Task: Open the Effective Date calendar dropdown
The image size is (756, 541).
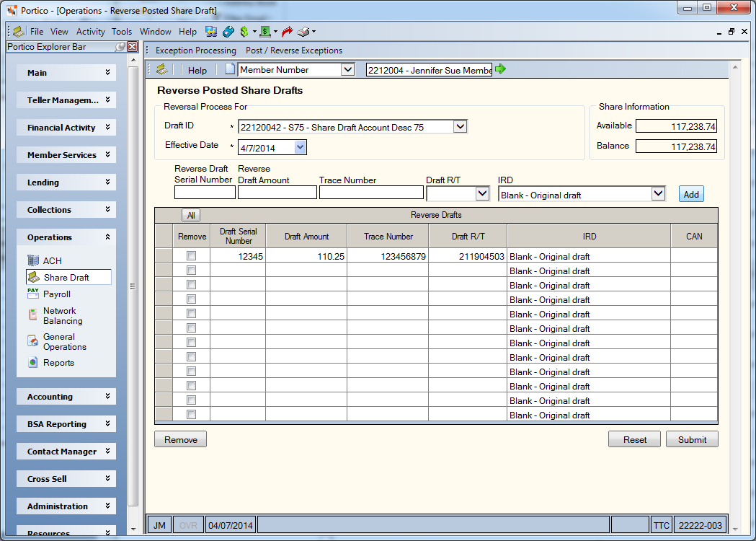Action: 300,147
